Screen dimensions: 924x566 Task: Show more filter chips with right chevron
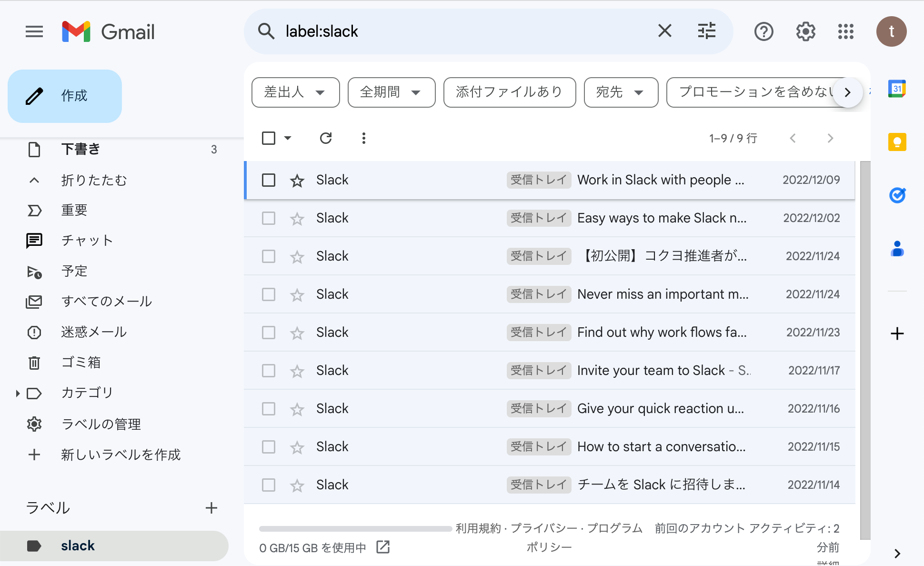coord(847,92)
